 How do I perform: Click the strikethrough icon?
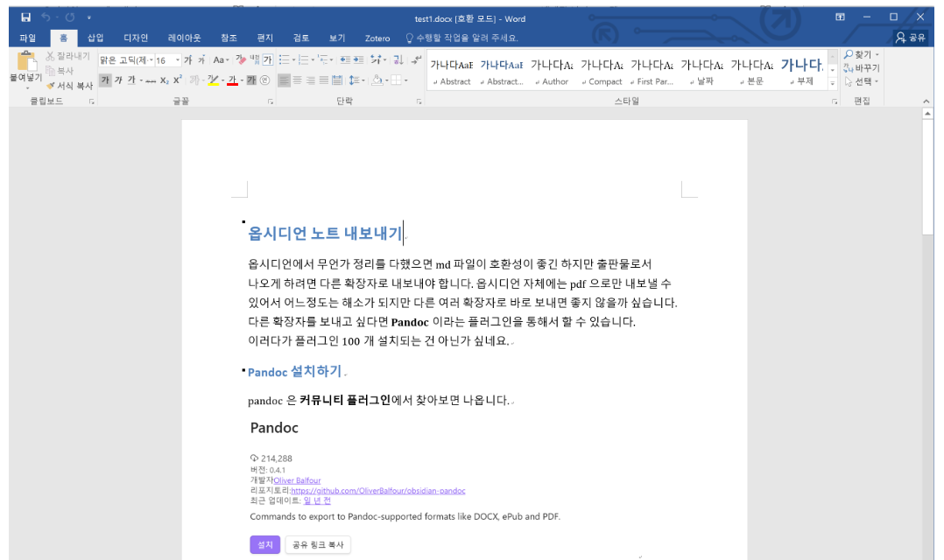[151, 80]
